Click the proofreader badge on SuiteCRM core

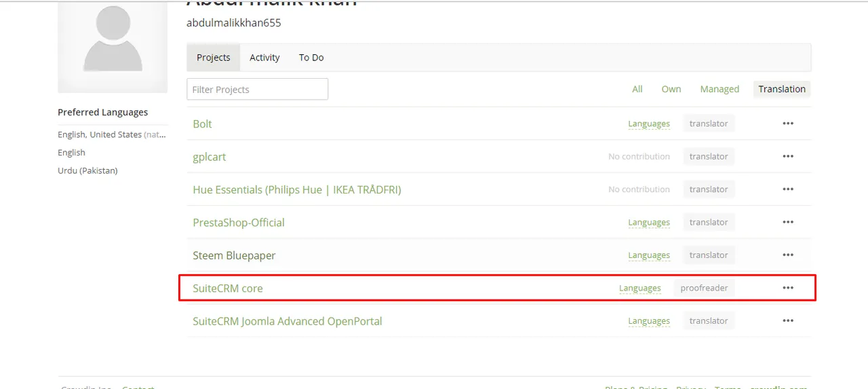[705, 288]
